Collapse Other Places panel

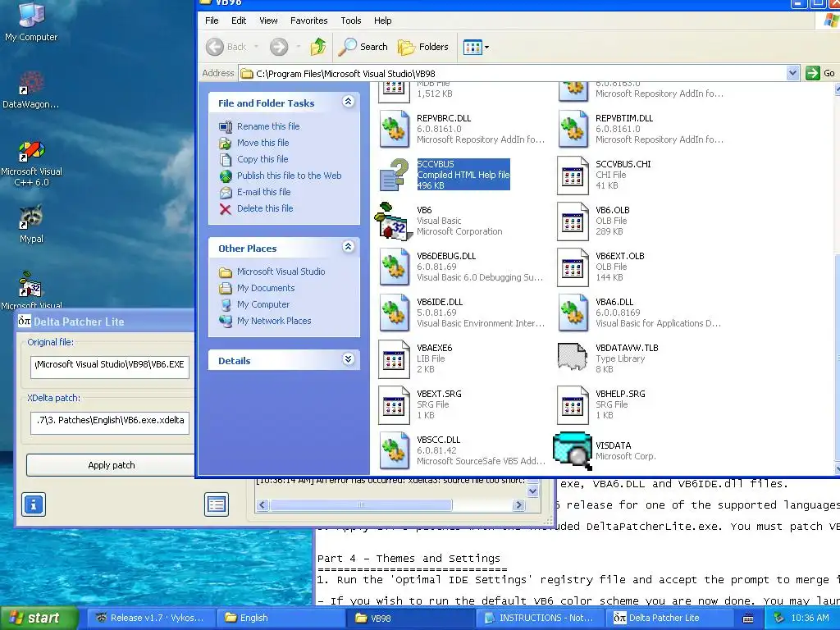click(x=348, y=246)
